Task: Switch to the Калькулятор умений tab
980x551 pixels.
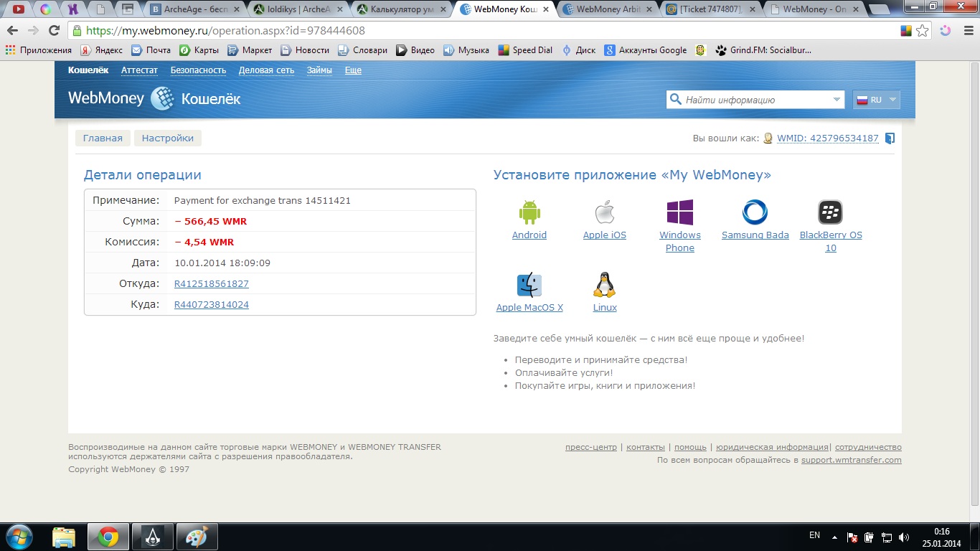Action: pos(401,9)
